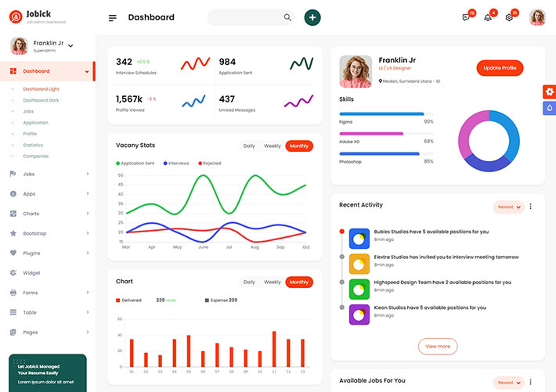The height and width of the screenshot is (392, 556).
Task: Click the Update Profile button
Action: [500, 68]
